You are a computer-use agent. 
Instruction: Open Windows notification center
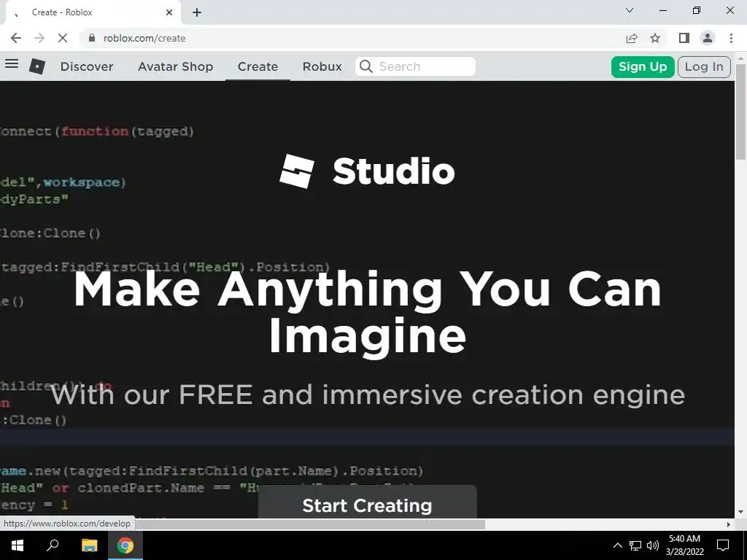[723, 545]
